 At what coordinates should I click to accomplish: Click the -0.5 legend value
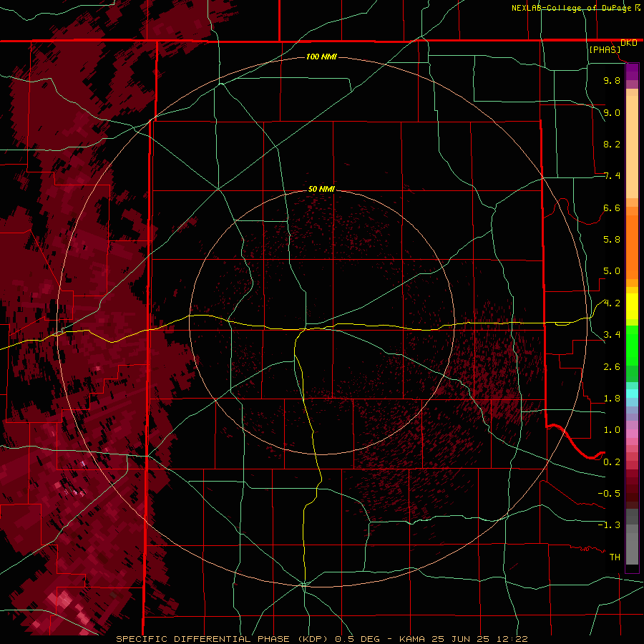point(609,494)
